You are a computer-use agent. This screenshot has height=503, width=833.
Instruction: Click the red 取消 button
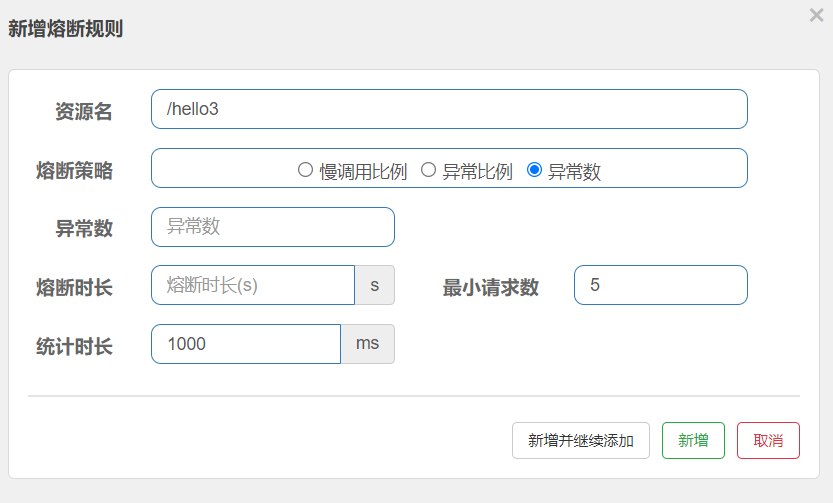(768, 440)
